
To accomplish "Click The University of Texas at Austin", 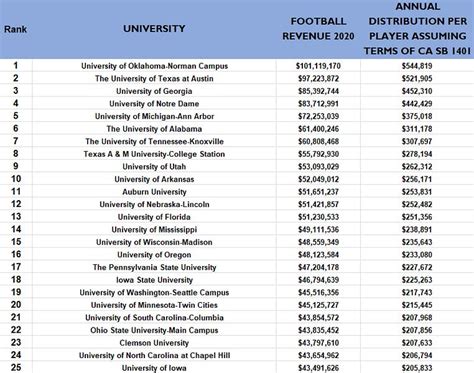I will coord(154,78).
